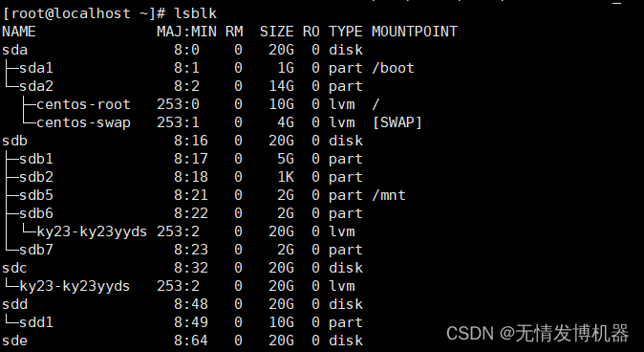
Task: Select the sdd1 partition name
Action: pos(36,322)
